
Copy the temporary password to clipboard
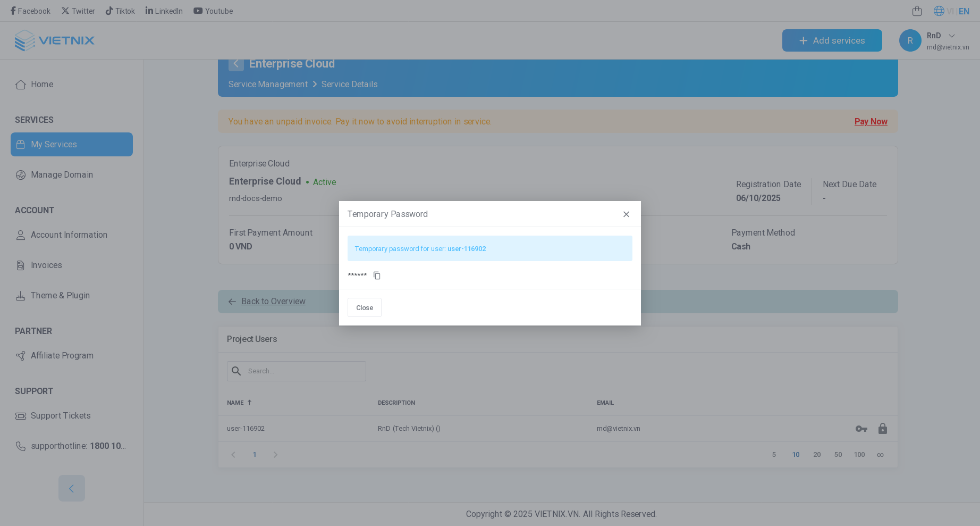click(x=377, y=275)
